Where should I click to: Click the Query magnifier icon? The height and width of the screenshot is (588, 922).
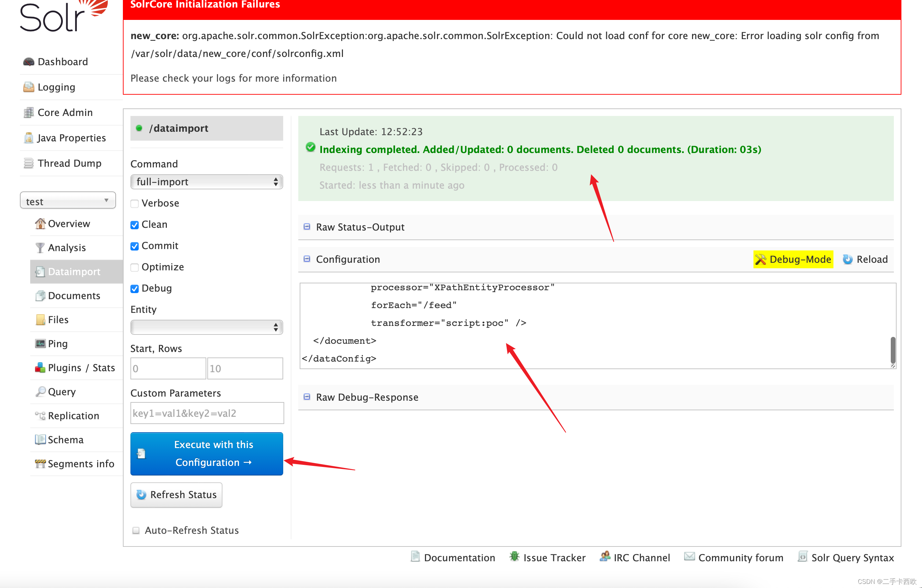point(40,392)
